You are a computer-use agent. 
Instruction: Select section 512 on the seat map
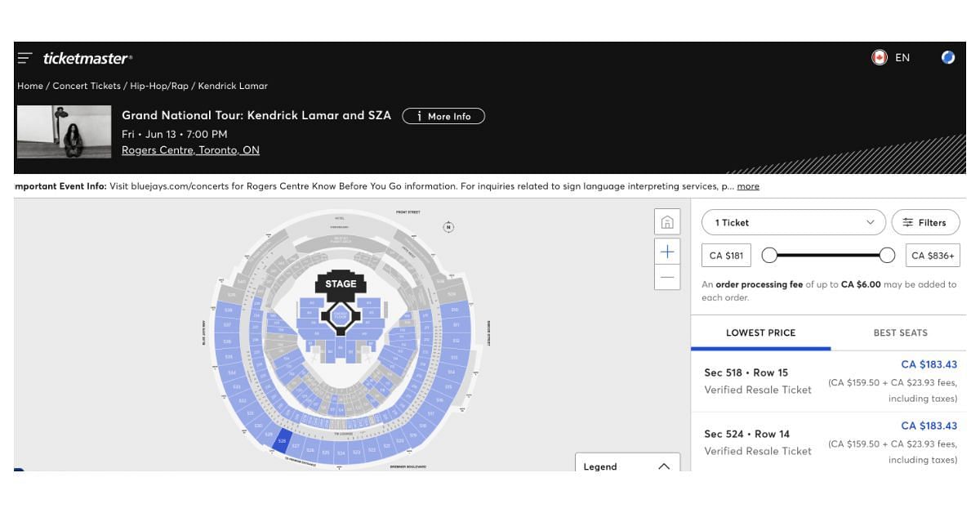tap(456, 341)
